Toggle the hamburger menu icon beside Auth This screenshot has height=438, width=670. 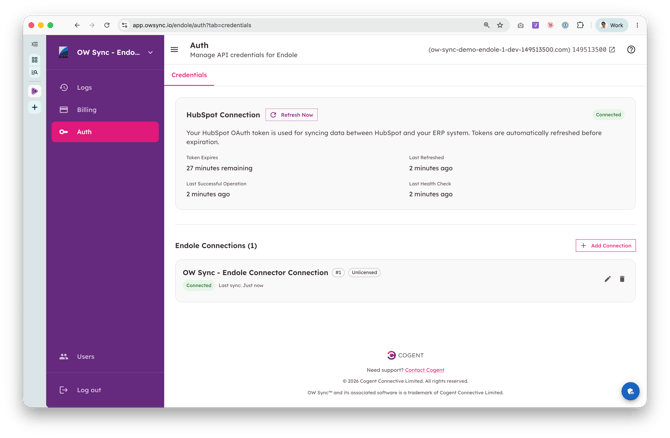click(174, 50)
